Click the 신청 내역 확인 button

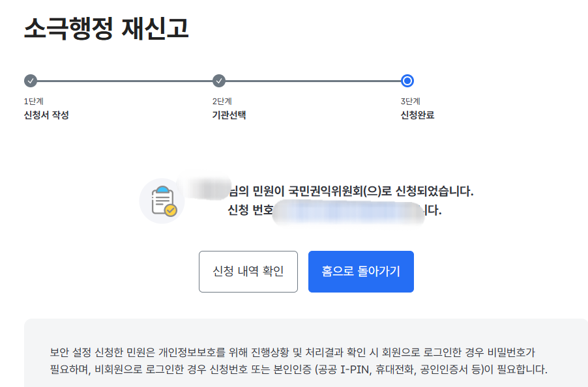pyautogui.click(x=248, y=272)
